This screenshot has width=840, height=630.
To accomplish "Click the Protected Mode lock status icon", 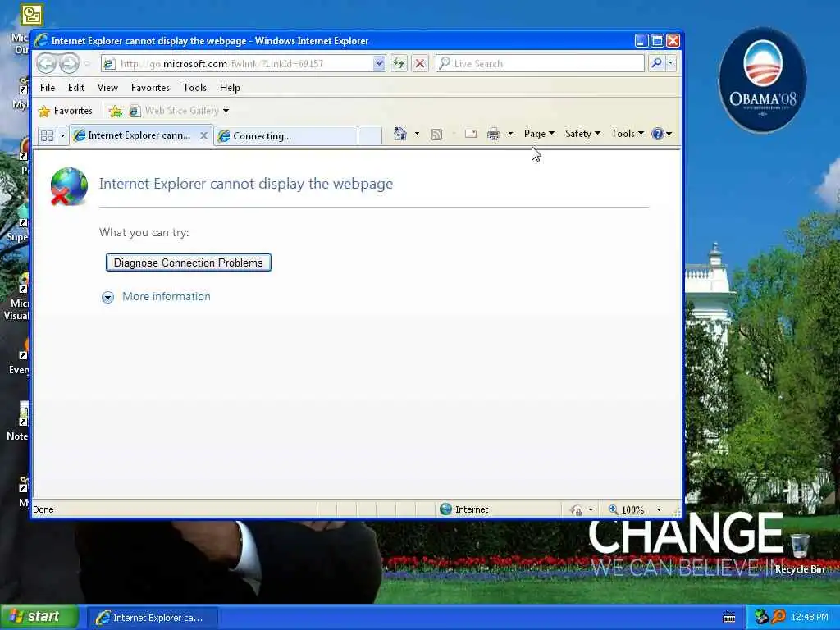I will point(576,509).
